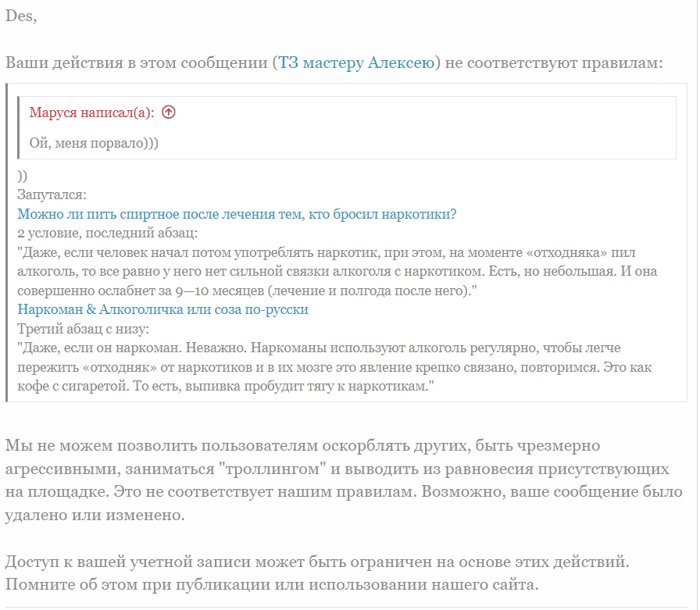Click the )) line below the quote

tap(23, 176)
